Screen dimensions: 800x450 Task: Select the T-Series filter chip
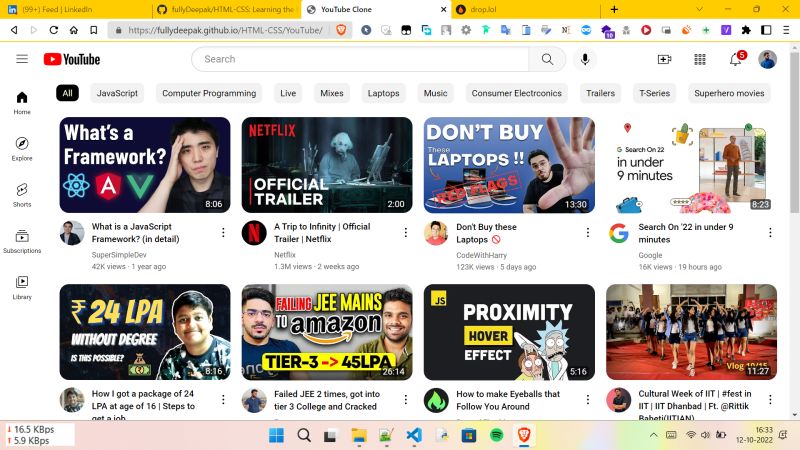pyautogui.click(x=655, y=93)
